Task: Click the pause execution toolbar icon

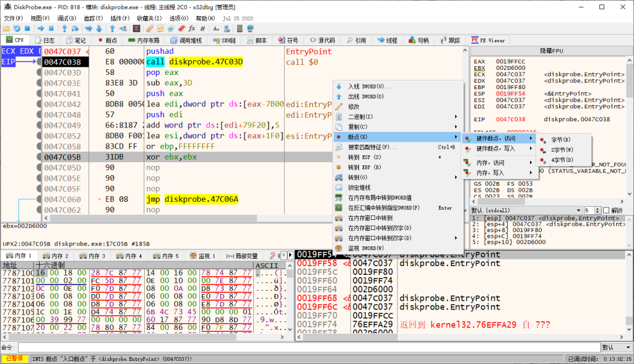Action: click(51, 28)
